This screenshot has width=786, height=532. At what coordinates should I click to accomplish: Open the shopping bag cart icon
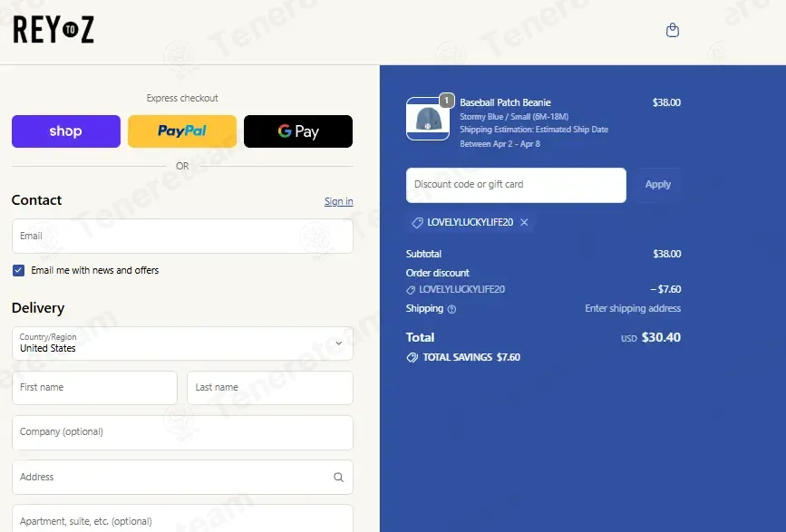click(x=672, y=30)
